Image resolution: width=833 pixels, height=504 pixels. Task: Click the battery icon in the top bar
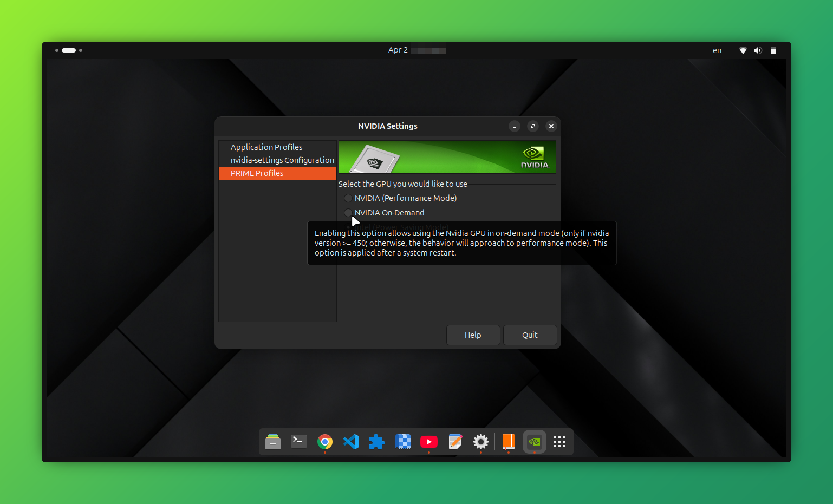tap(773, 50)
